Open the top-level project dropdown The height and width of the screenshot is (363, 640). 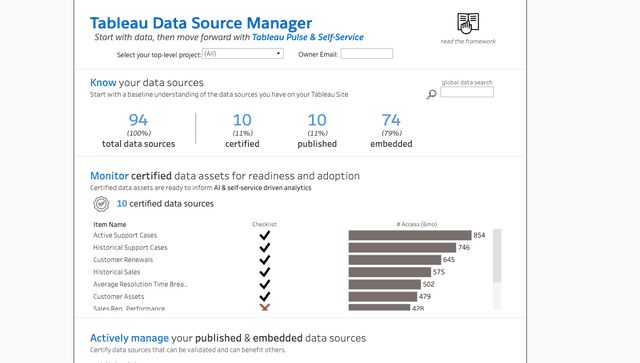pos(243,53)
